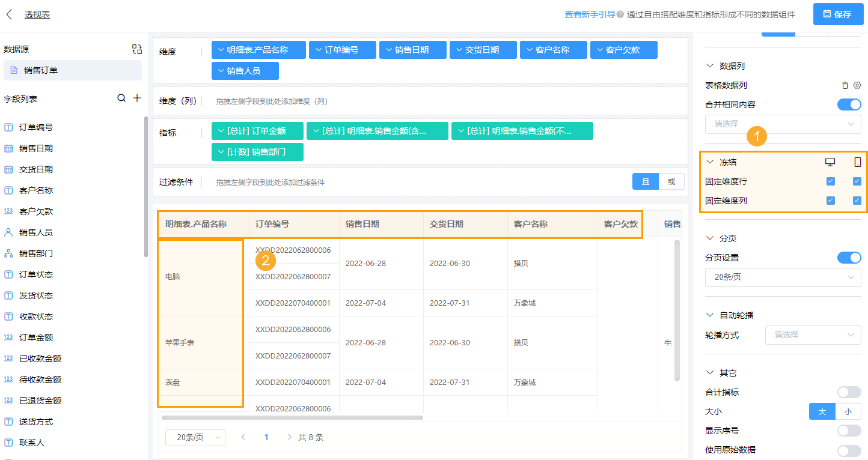Select the 或 filter condition option

pos(671,181)
